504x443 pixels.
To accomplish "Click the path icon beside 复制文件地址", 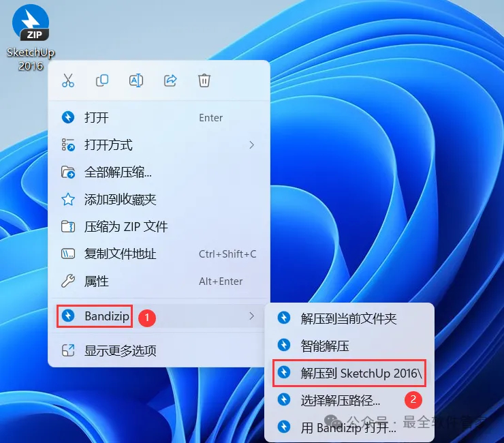I will pyautogui.click(x=68, y=254).
